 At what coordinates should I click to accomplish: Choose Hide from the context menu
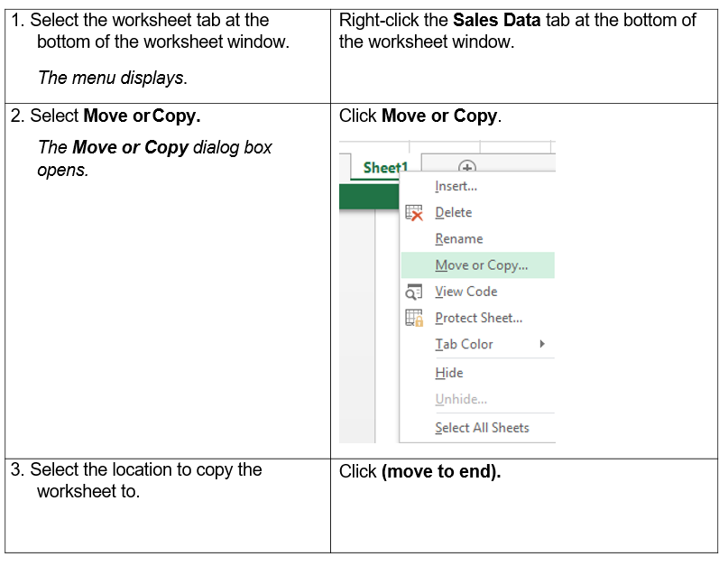pyautogui.click(x=448, y=373)
